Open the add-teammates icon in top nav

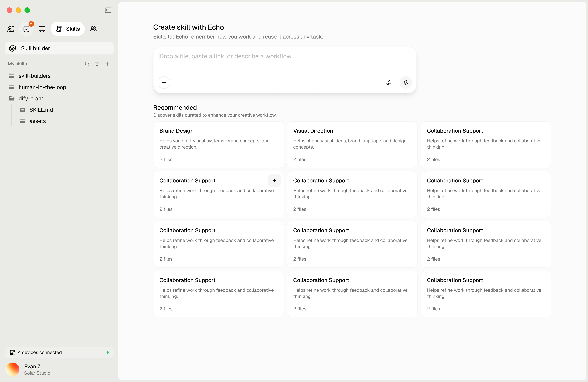[11, 29]
